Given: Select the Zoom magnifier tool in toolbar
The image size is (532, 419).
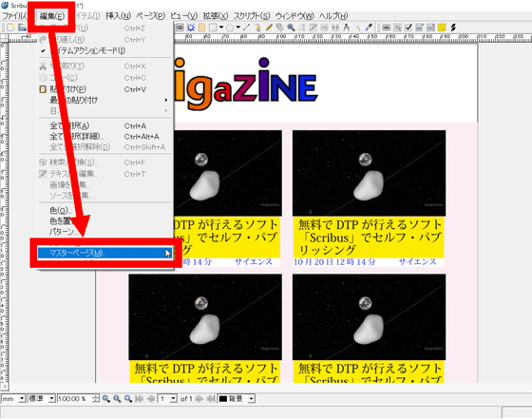Looking at the screenshot, I should coord(291,28).
